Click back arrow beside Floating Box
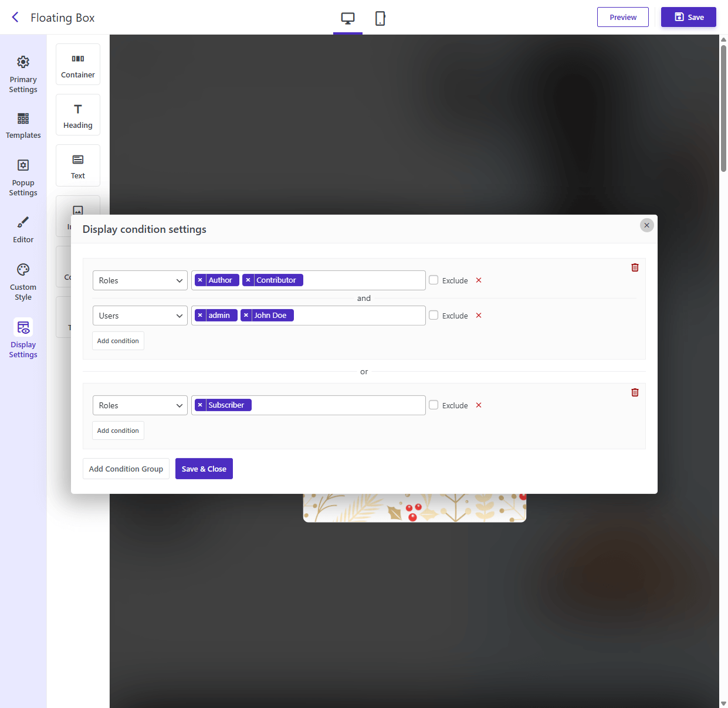The image size is (728, 708). tap(15, 18)
